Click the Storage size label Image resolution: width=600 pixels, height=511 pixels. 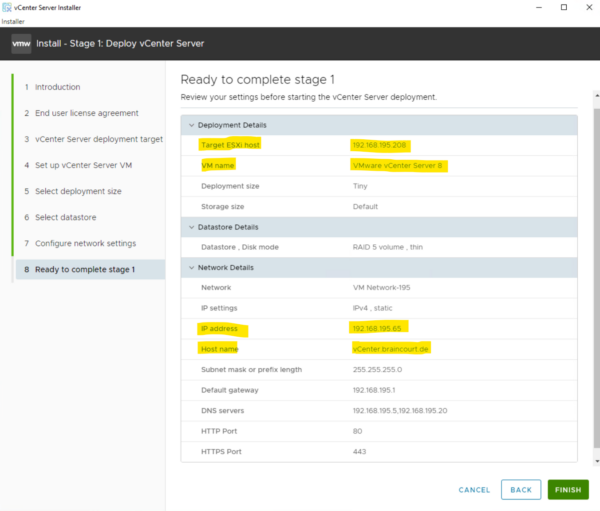tap(222, 207)
